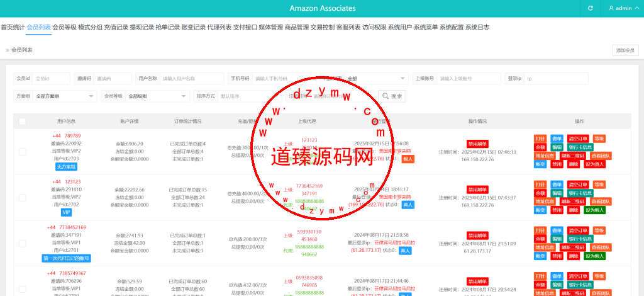Switch to the 媒体管理 menu tab
The width and height of the screenshot is (644, 296).
271,28
